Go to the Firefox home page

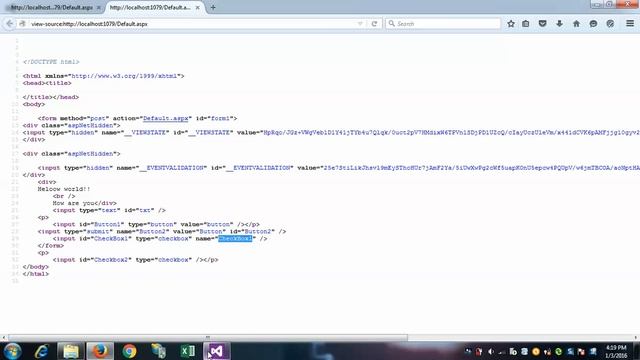pyautogui.click(x=576, y=24)
